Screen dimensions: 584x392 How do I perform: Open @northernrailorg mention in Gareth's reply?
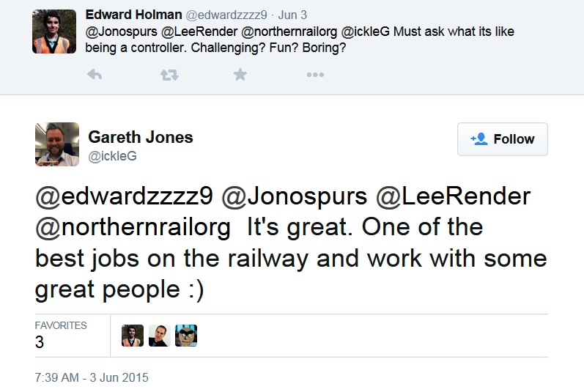135,226
